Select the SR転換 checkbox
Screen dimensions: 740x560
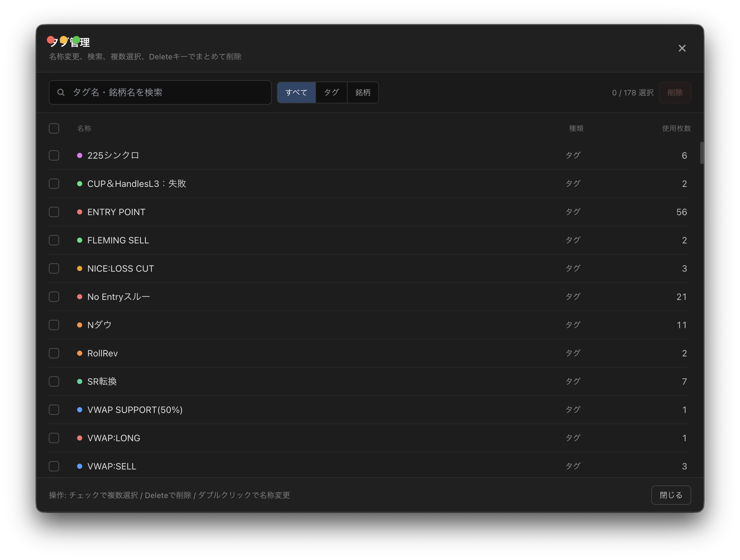point(54,381)
